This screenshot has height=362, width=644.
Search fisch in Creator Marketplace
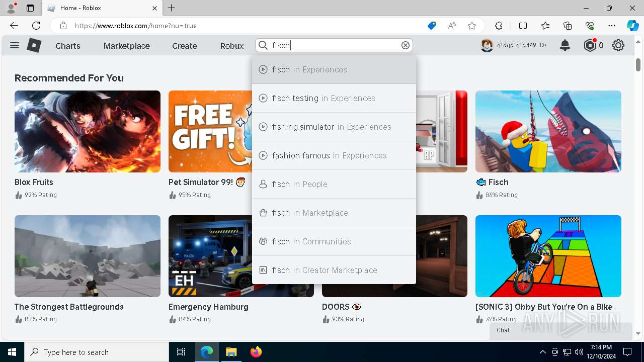click(x=334, y=270)
